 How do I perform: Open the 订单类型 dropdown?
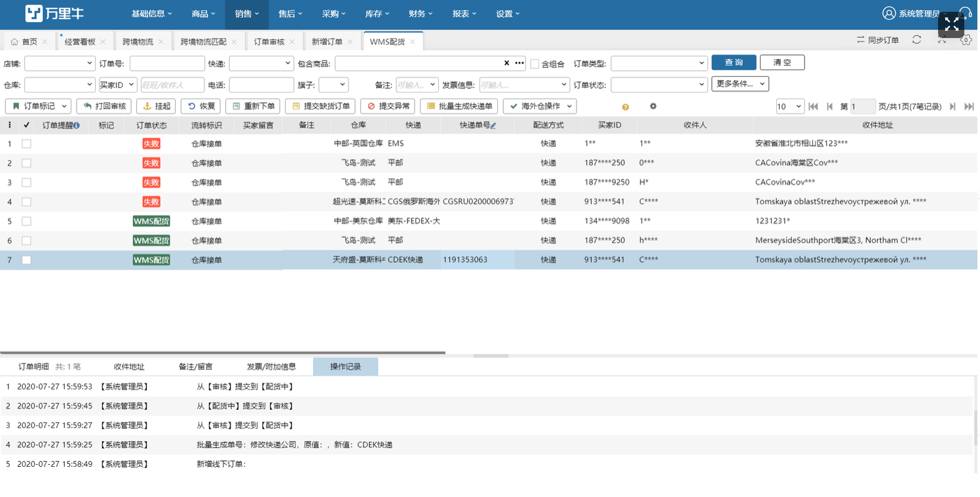659,64
